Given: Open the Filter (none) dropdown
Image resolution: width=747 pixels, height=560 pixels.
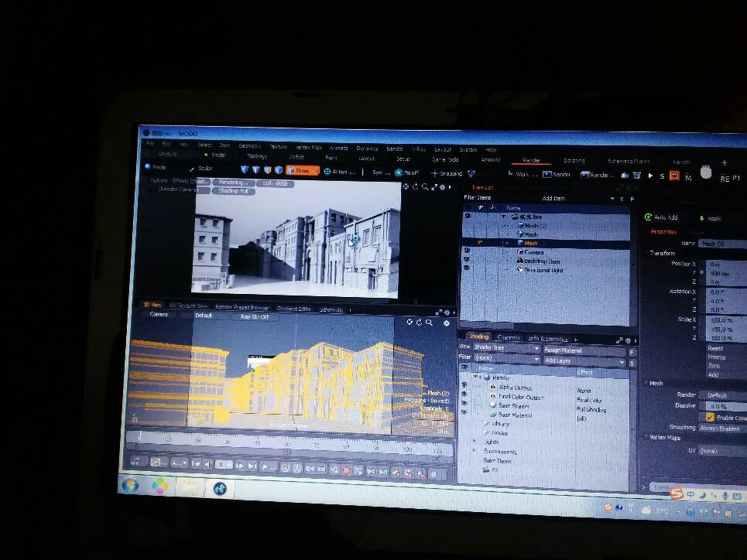Looking at the screenshot, I should [x=506, y=357].
